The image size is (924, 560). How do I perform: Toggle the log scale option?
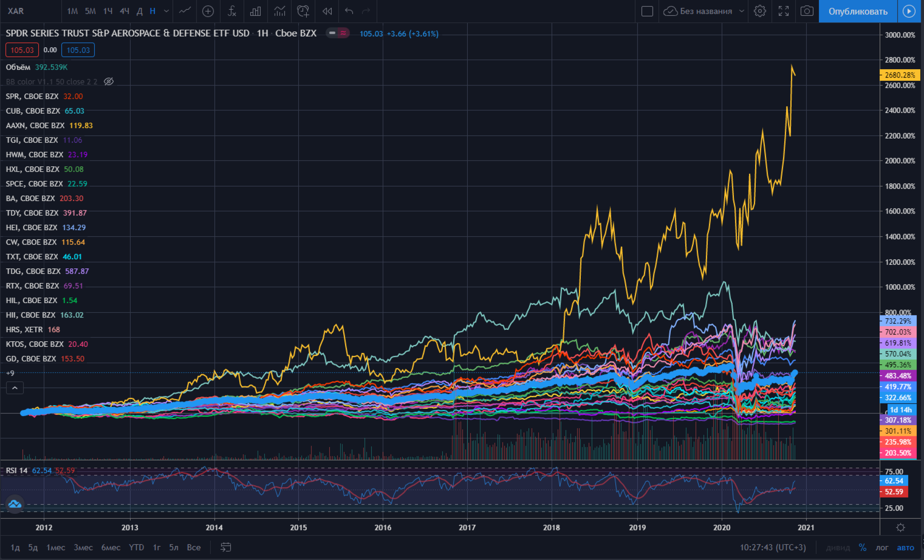(882, 547)
